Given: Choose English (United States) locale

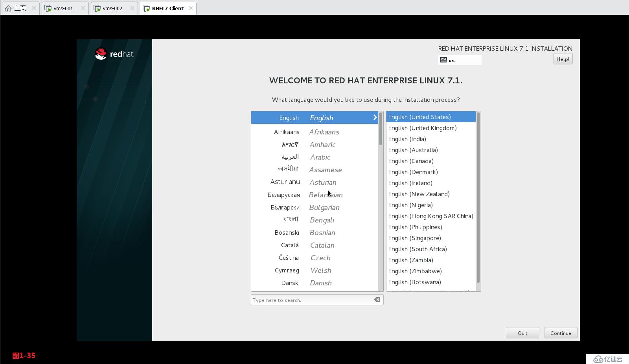Looking at the screenshot, I should pyautogui.click(x=431, y=117).
